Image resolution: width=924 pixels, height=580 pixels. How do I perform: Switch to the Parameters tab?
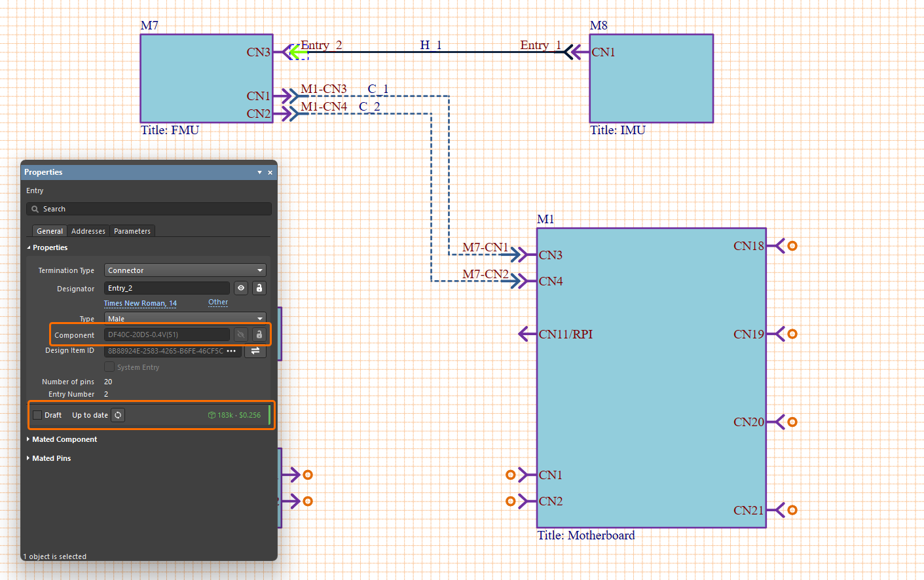tap(132, 231)
